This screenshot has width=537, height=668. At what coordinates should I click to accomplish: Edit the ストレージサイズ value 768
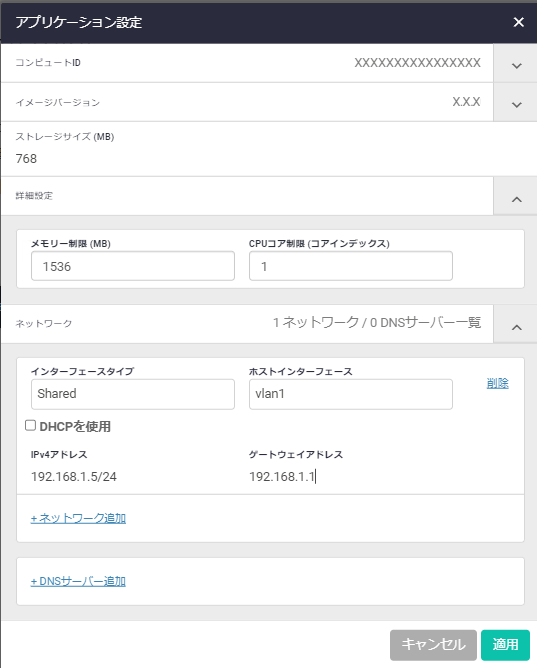click(x=26, y=158)
